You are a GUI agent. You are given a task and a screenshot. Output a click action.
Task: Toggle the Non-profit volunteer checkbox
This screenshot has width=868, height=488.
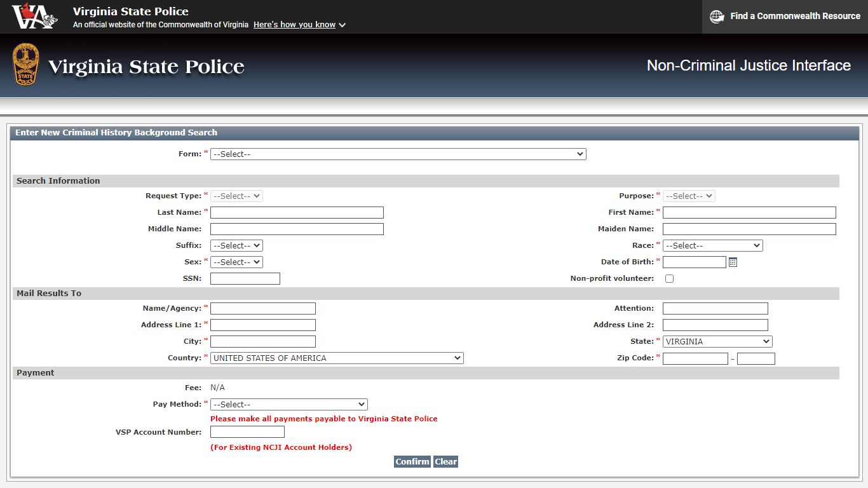click(x=669, y=278)
